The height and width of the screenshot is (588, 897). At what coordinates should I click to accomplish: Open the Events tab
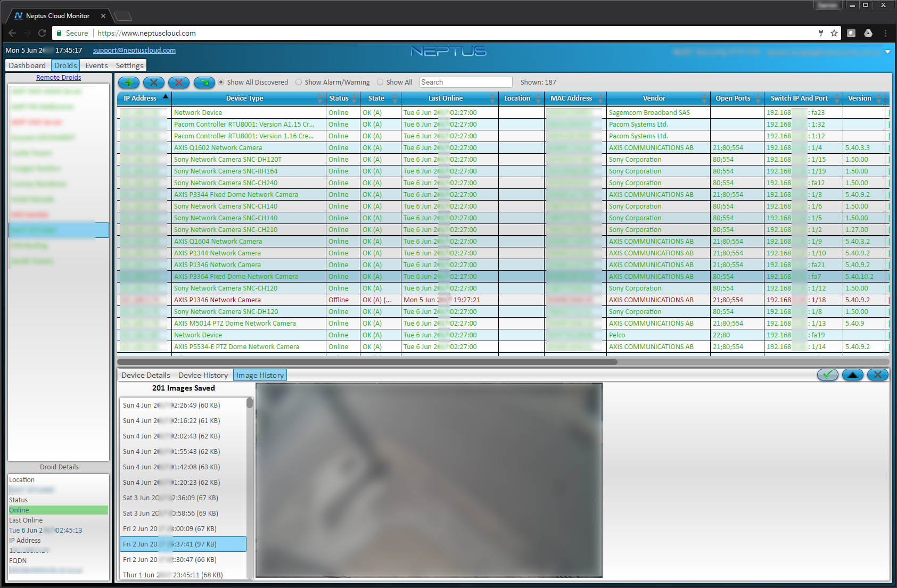(x=96, y=65)
